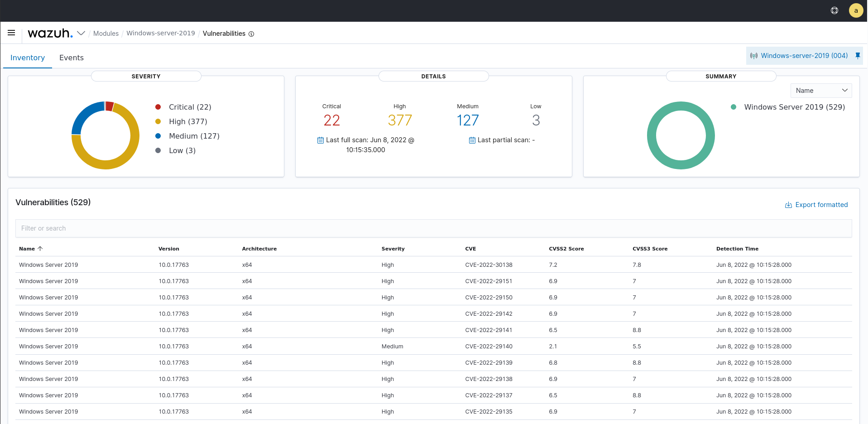Click the Filter or search input field
The image size is (868, 424).
(434, 228)
